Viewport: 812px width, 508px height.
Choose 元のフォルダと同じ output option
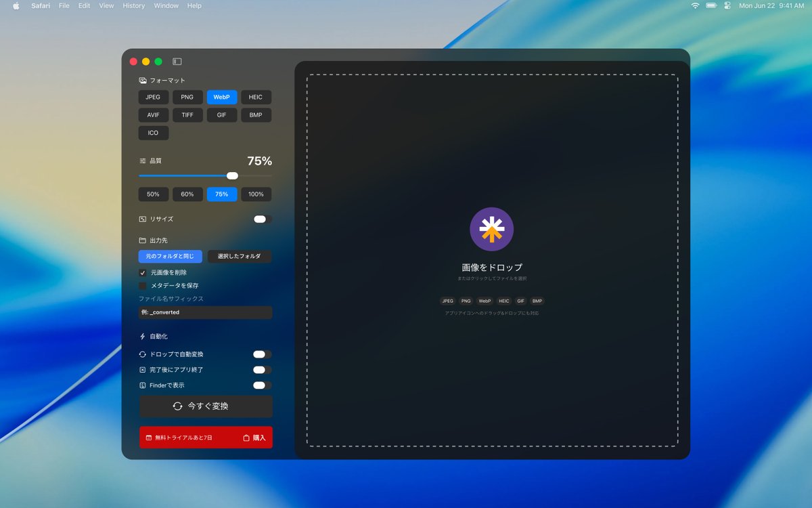pyautogui.click(x=170, y=257)
